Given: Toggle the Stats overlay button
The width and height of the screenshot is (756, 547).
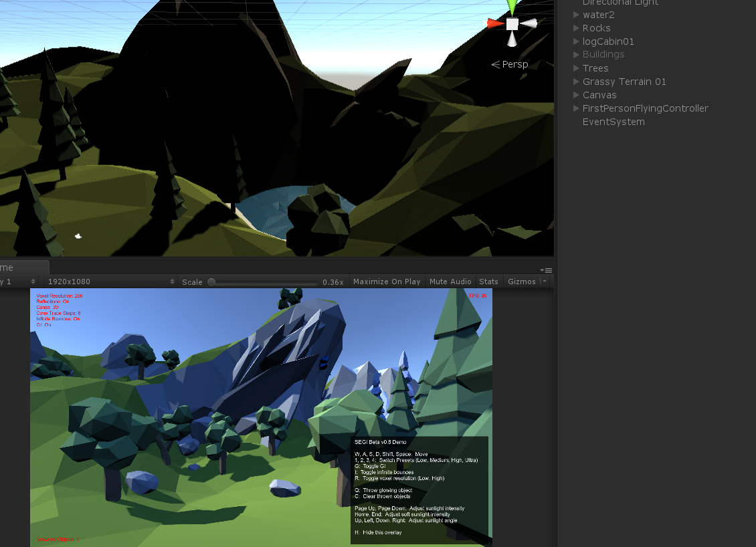Looking at the screenshot, I should [488, 282].
